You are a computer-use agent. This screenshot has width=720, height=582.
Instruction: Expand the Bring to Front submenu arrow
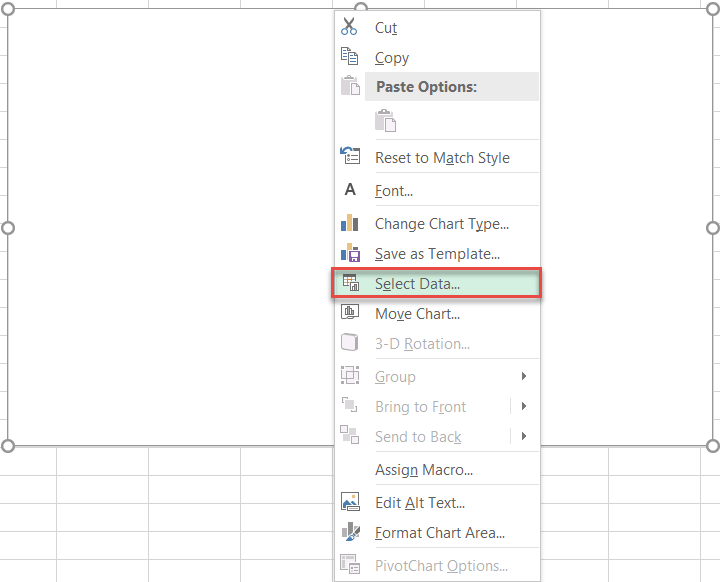pos(524,406)
